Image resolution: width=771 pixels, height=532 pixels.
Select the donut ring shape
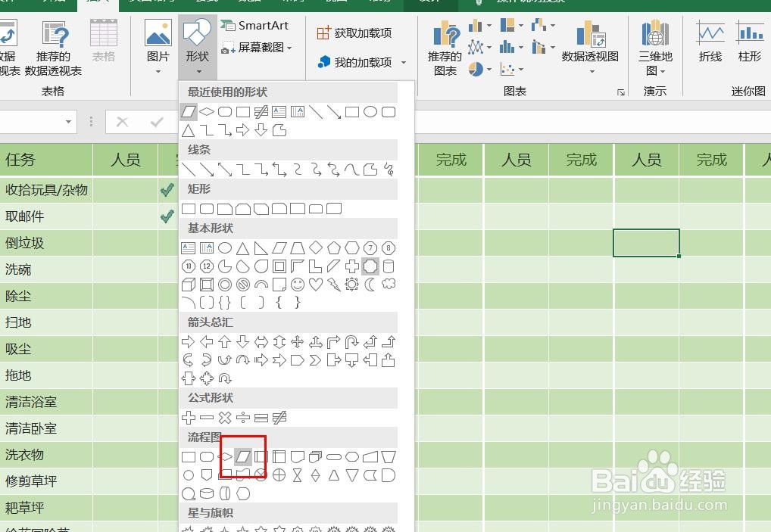225,285
